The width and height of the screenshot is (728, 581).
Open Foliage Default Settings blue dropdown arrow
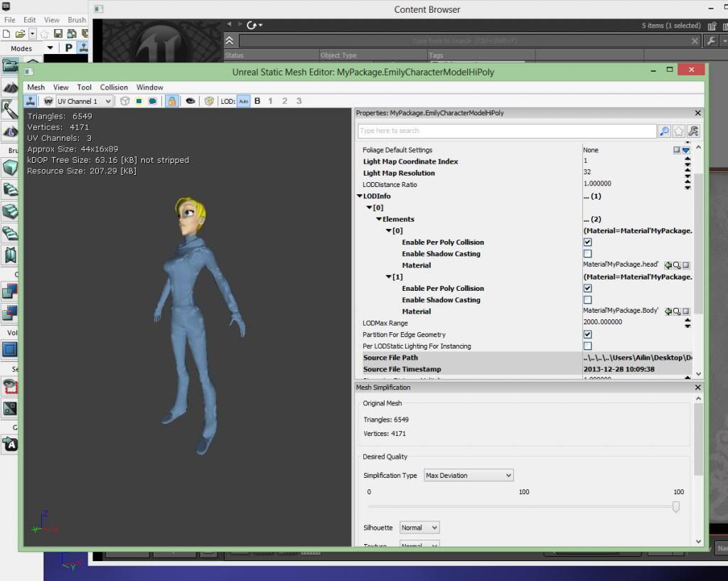click(686, 150)
